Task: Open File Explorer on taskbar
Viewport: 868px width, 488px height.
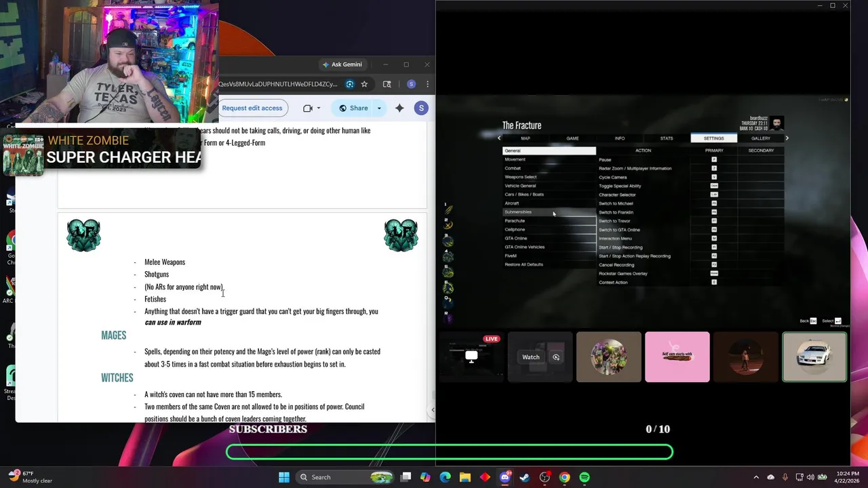Action: tap(465, 477)
